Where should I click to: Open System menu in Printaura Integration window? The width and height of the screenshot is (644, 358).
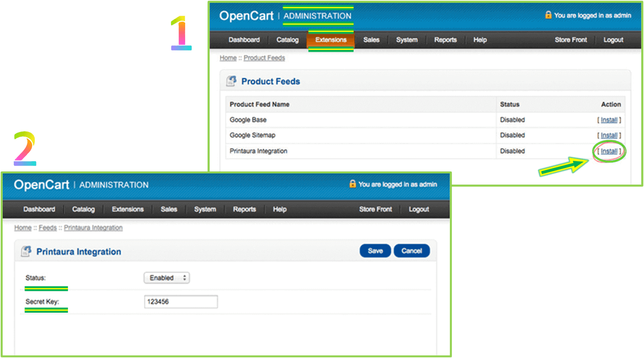(205, 209)
